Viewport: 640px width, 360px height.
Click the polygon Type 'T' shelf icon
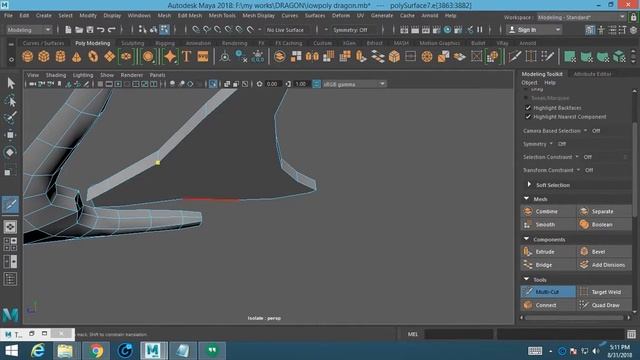pos(187,56)
